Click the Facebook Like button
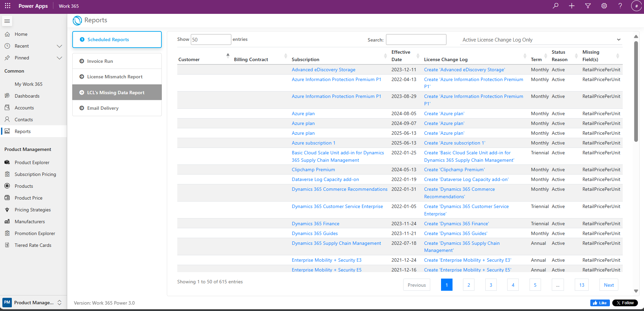This screenshot has width=644, height=311. [600, 303]
